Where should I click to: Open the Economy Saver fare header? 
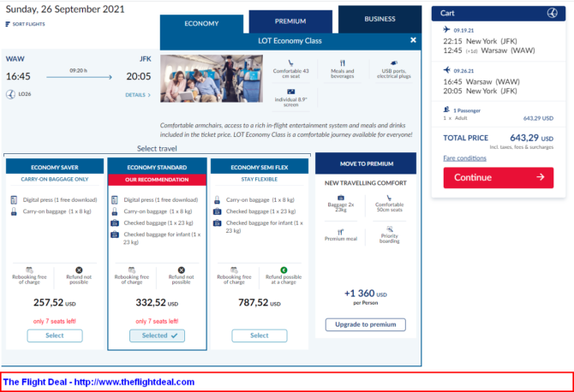click(55, 167)
